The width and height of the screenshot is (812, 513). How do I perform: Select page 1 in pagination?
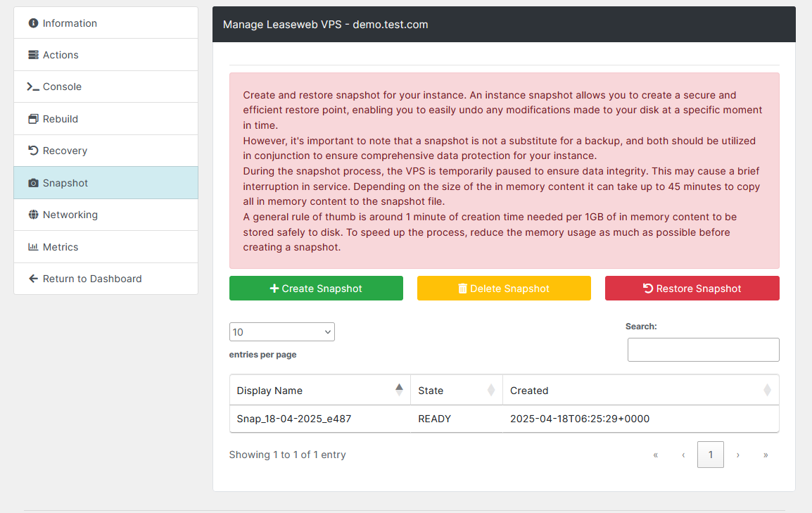pyautogui.click(x=711, y=455)
